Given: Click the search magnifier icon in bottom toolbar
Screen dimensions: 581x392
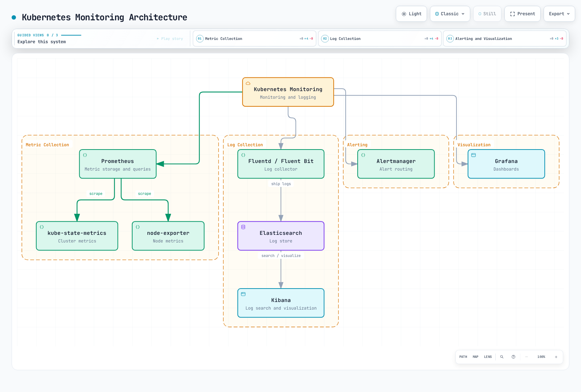Looking at the screenshot, I should click(502, 357).
